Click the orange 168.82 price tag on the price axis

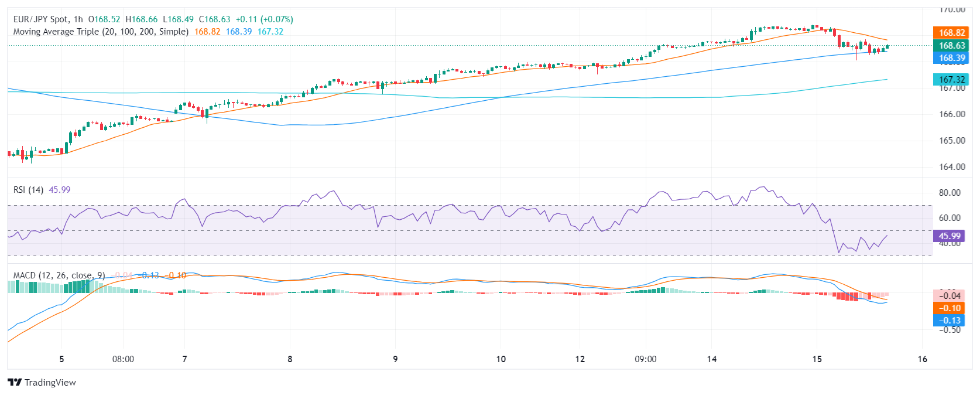click(x=951, y=33)
